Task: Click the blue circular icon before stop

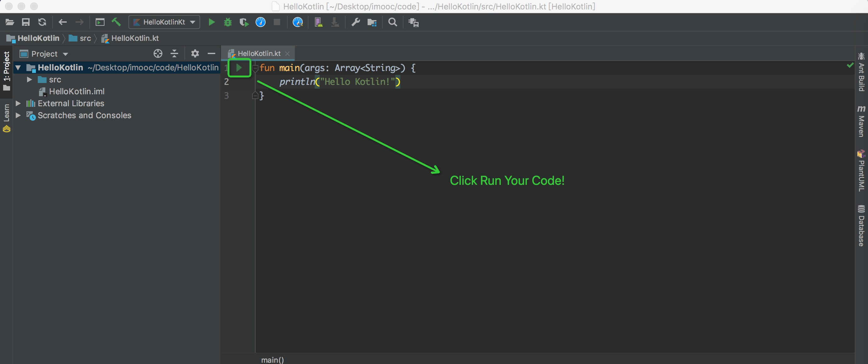Action: pos(261,22)
